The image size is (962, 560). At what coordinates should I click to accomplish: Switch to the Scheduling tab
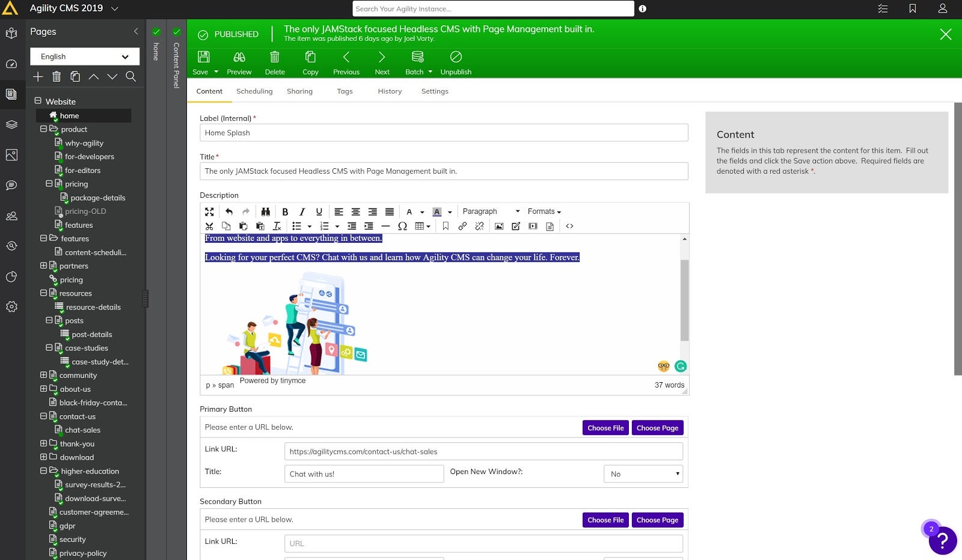[254, 91]
